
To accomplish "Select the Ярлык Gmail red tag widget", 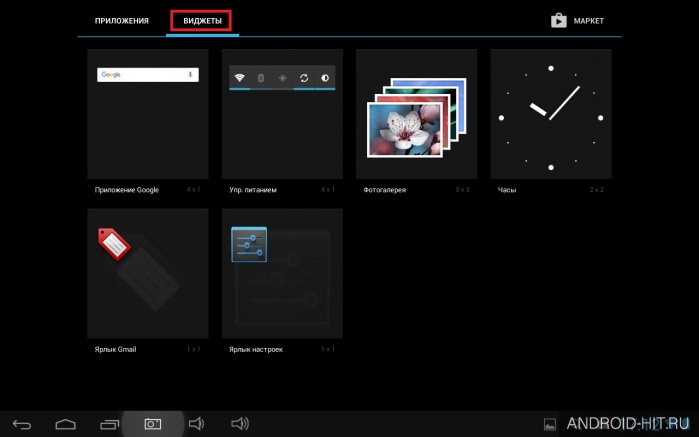I will point(148,273).
